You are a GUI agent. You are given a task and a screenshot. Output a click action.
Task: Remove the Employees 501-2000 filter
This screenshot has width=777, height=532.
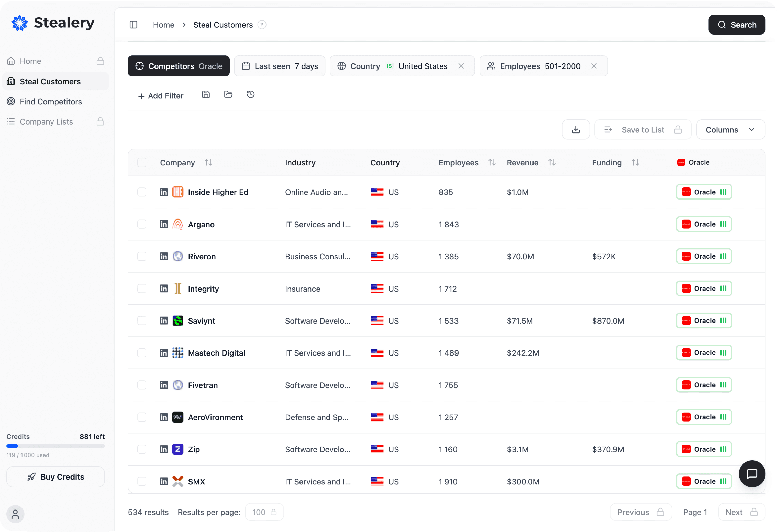point(594,66)
